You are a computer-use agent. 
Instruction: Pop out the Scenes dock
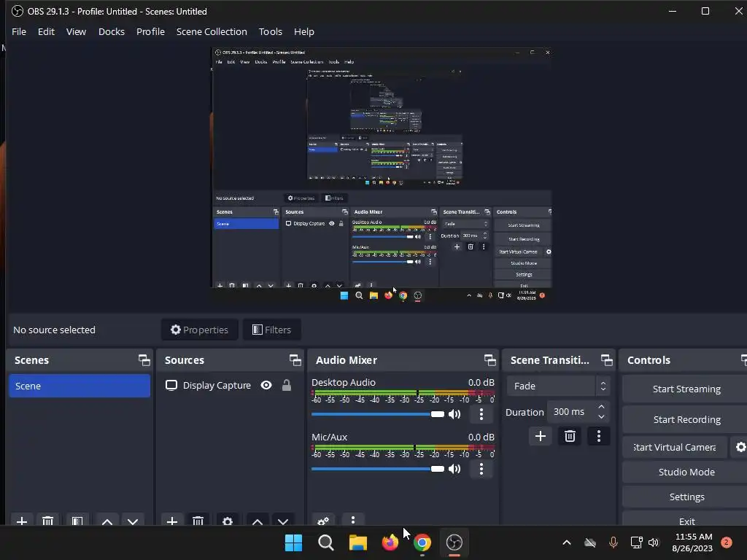coord(144,360)
